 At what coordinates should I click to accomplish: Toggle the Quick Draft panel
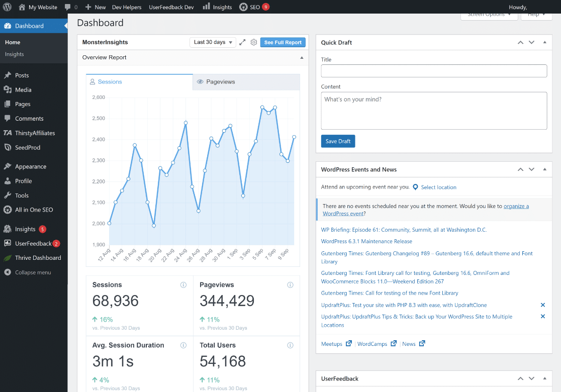coord(544,42)
